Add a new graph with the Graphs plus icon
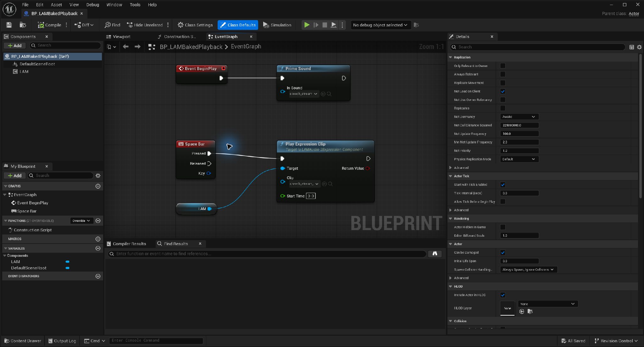This screenshot has width=644, height=347. (98, 186)
